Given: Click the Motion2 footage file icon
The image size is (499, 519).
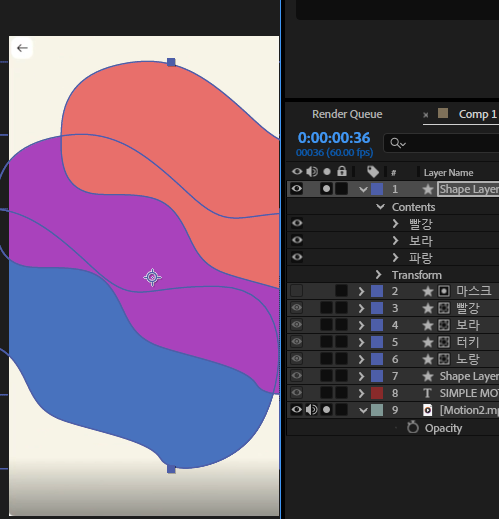Looking at the screenshot, I should (x=427, y=410).
